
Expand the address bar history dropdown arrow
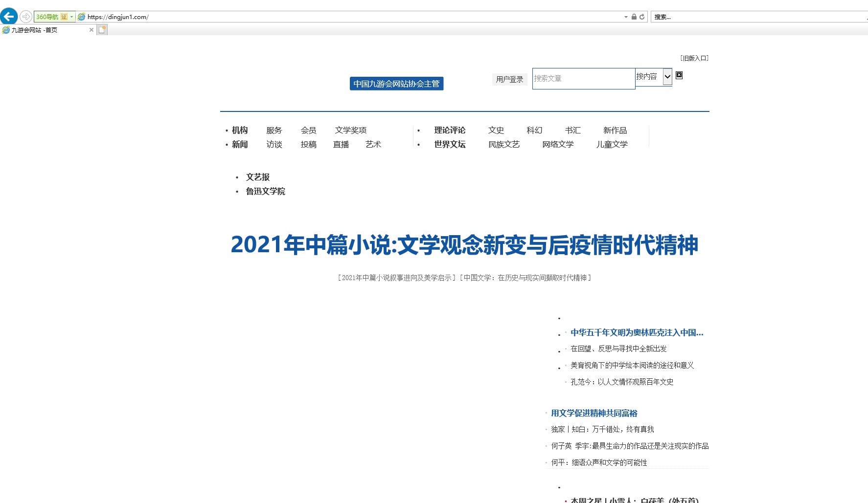tap(626, 17)
